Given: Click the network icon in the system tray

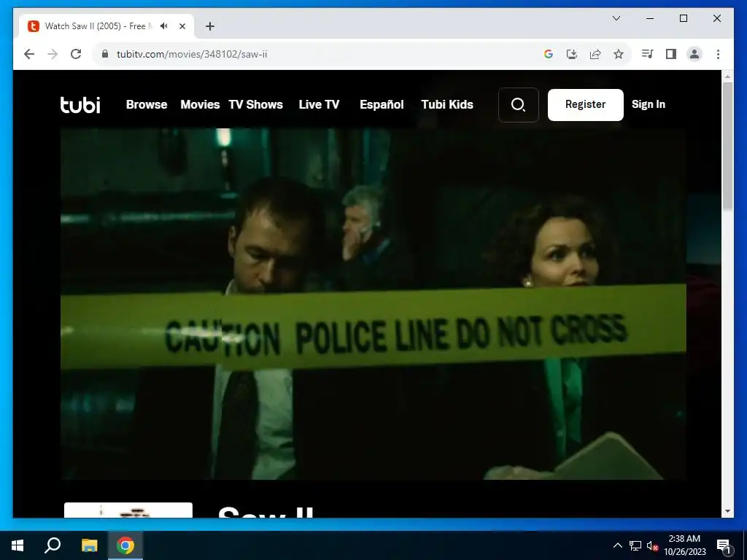Looking at the screenshot, I should [635, 545].
